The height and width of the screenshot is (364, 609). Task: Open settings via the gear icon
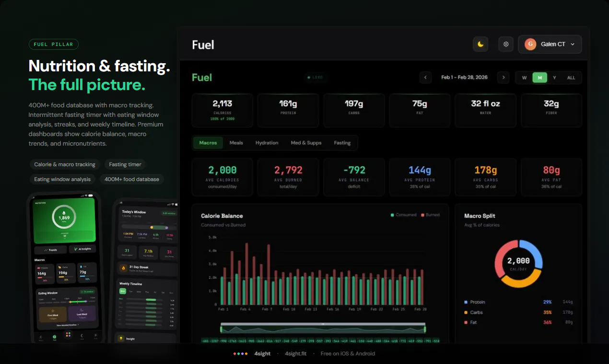506,44
